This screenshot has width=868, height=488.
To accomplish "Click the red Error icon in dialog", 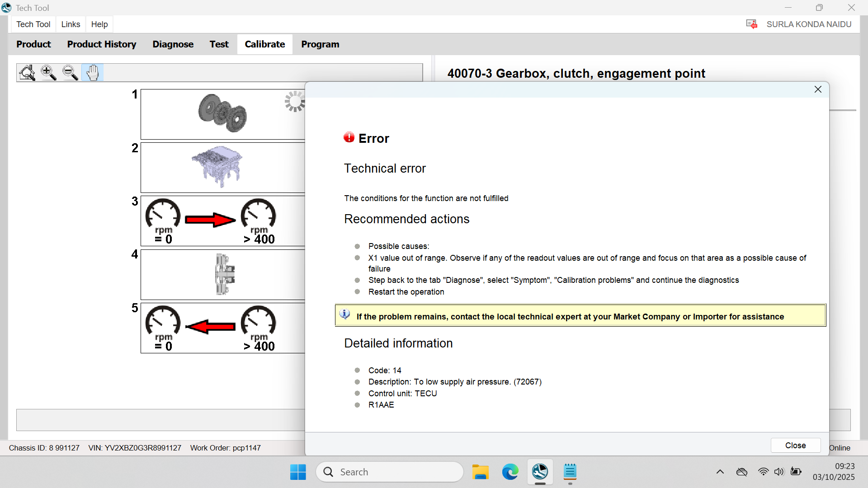I will (x=349, y=137).
